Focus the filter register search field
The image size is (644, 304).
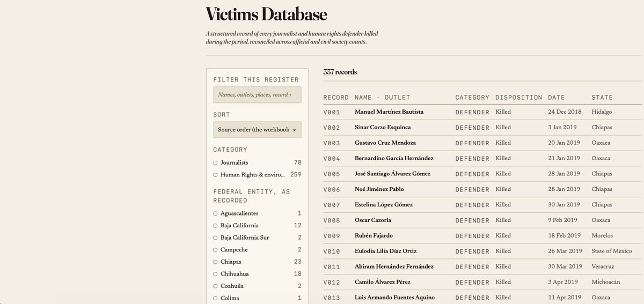[x=257, y=95]
